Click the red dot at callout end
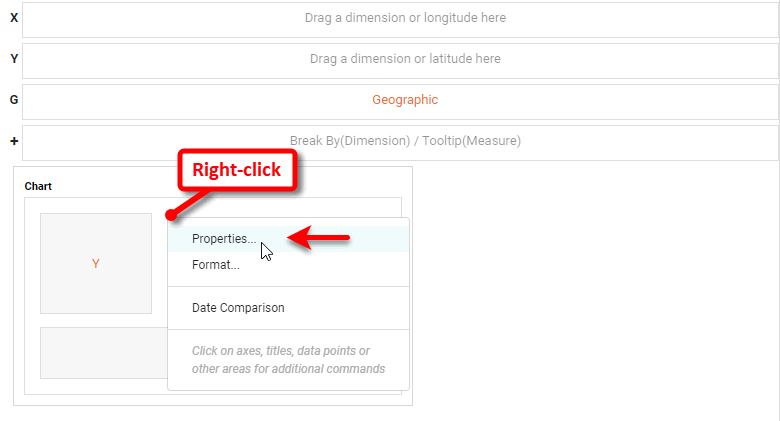 172,214
